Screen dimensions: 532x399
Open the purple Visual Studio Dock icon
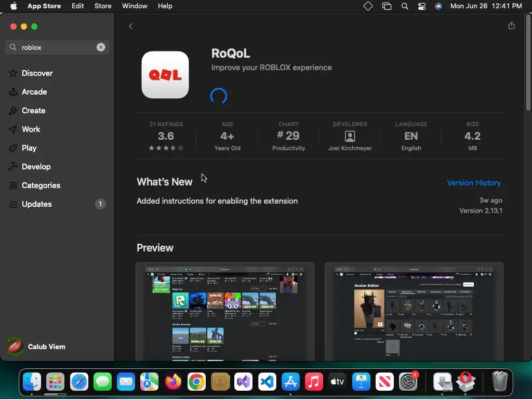tap(244, 382)
